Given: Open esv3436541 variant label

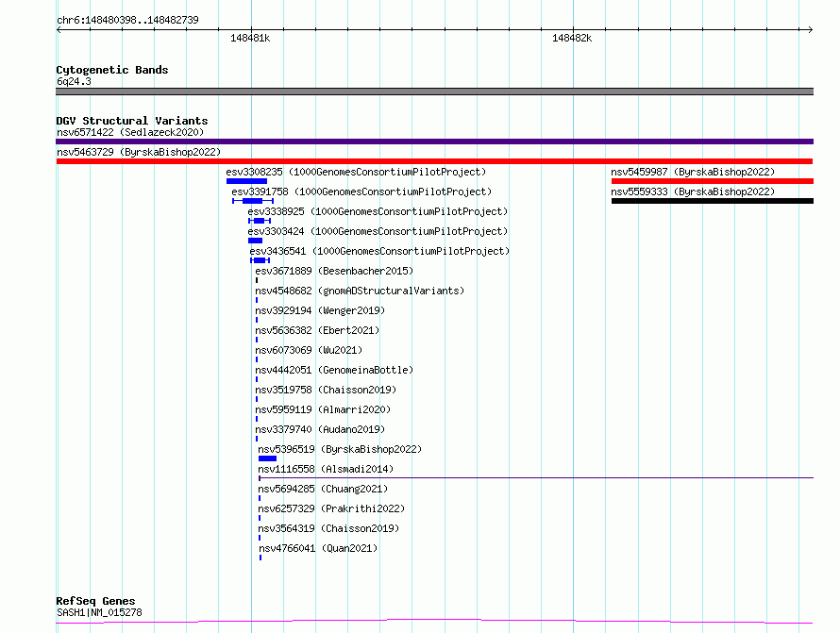Looking at the screenshot, I should (379, 251).
